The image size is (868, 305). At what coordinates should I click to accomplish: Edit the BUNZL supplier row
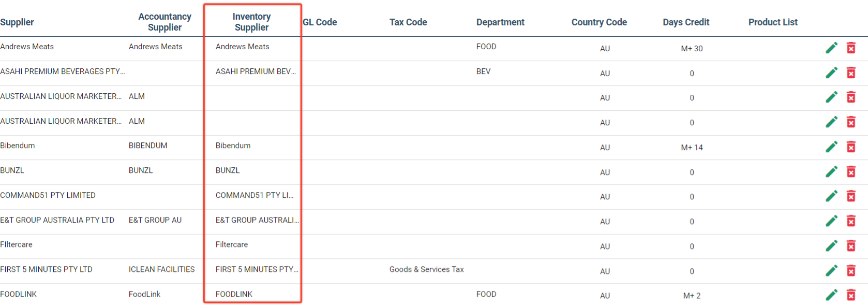[831, 172]
